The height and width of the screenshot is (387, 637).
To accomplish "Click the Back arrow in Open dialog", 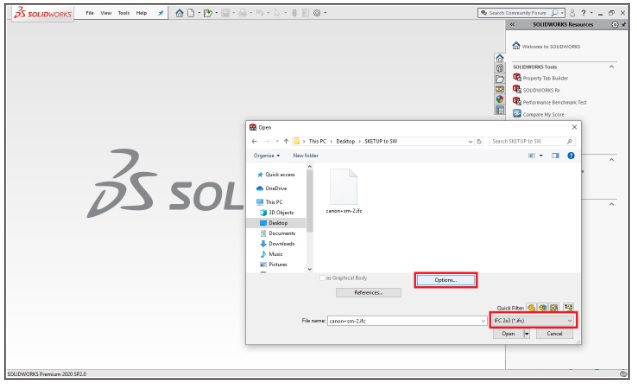I will coord(254,141).
